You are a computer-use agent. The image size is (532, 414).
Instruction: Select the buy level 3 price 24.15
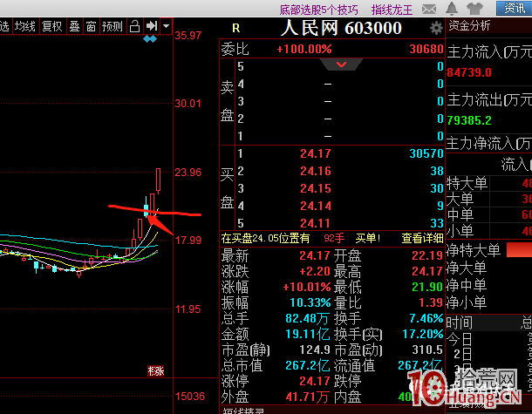316,188
